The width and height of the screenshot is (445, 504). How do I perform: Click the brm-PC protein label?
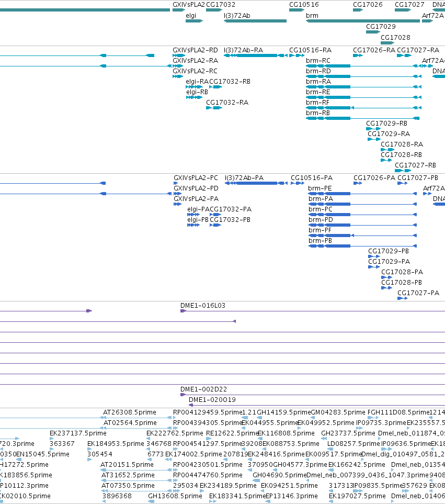click(321, 209)
